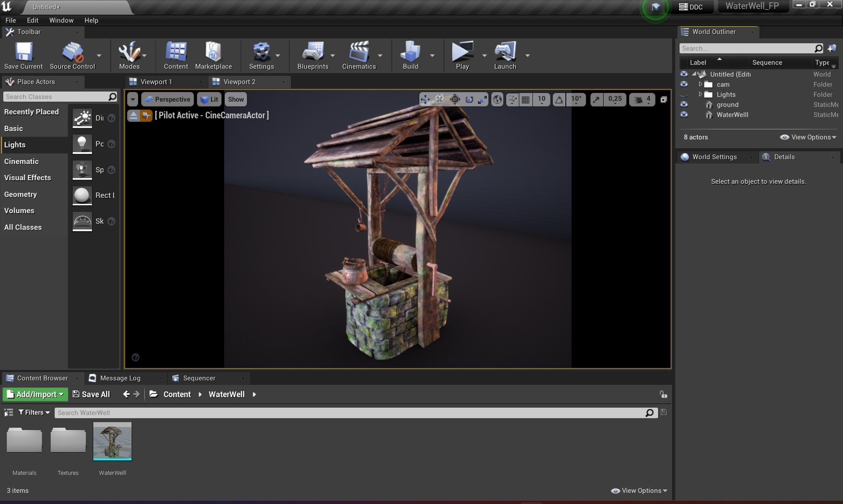Open the Filters dropdown in Content Browser
The image size is (843, 504).
[x=34, y=413]
